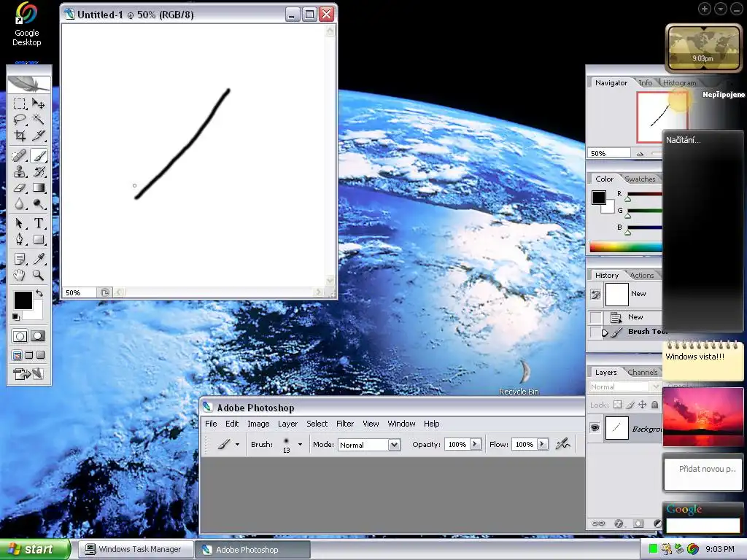Open the painting Mode dropdown

tap(394, 445)
